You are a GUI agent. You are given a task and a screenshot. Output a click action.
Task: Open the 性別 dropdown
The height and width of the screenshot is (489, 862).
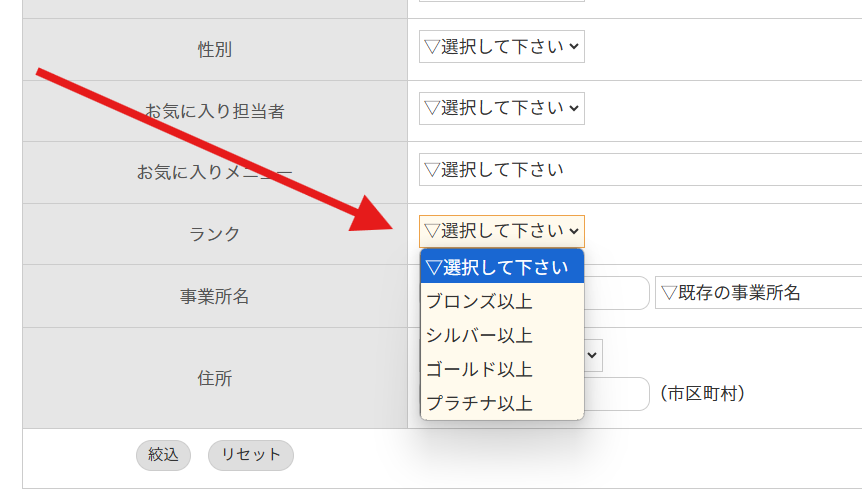coord(501,47)
